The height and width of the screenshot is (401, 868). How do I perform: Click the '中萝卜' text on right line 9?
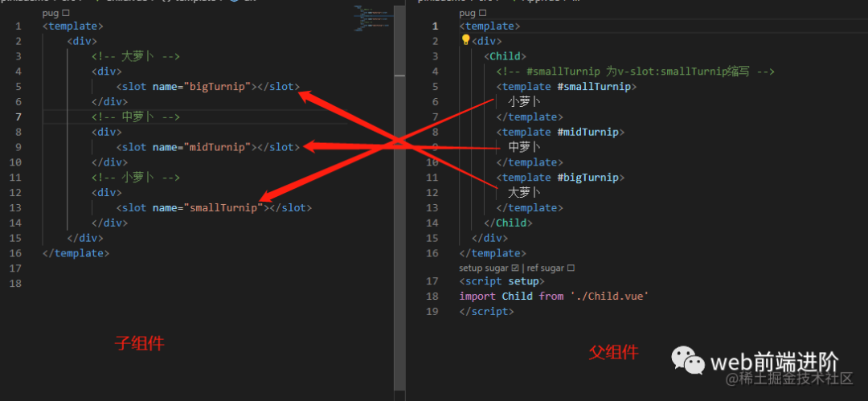[524, 147]
